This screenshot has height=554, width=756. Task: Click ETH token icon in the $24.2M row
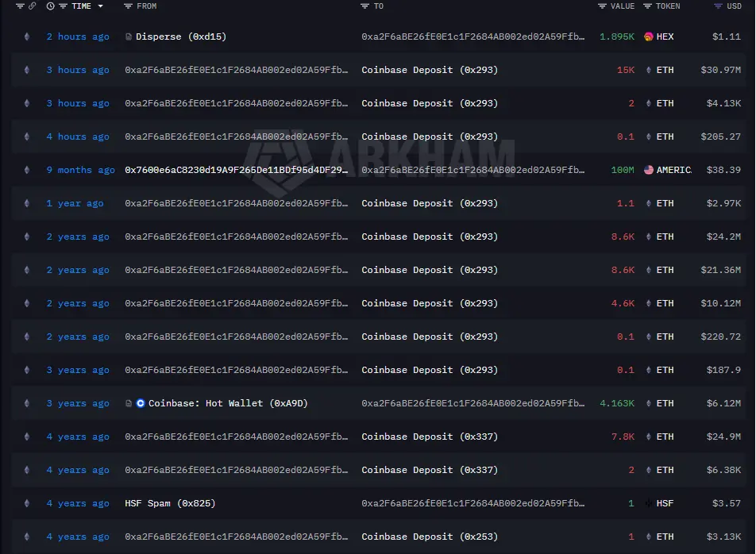649,237
